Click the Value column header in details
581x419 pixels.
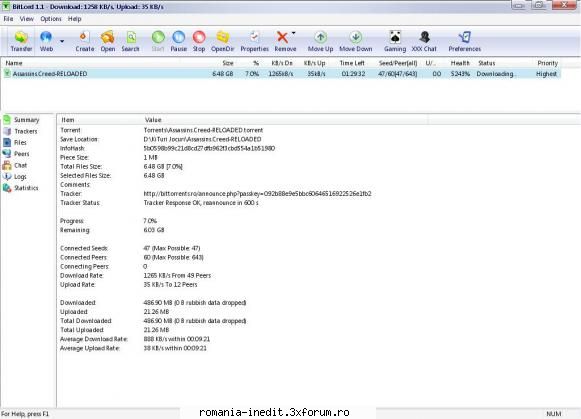pos(153,120)
